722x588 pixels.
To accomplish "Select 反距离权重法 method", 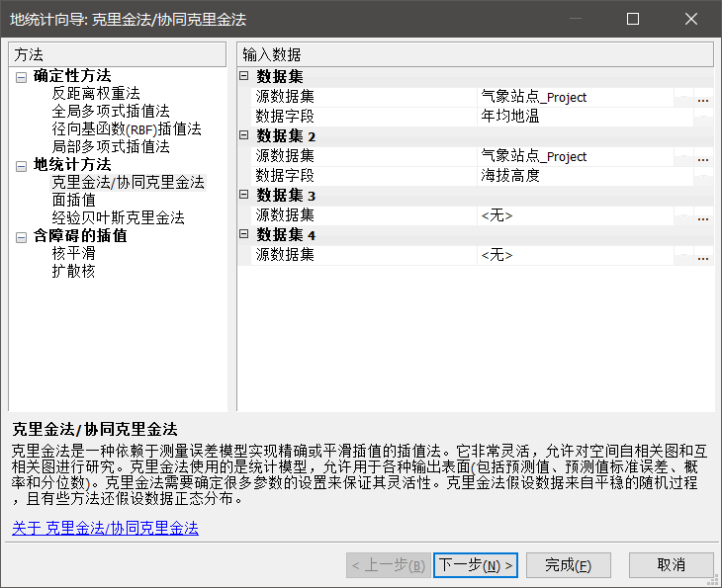I will click(96, 94).
